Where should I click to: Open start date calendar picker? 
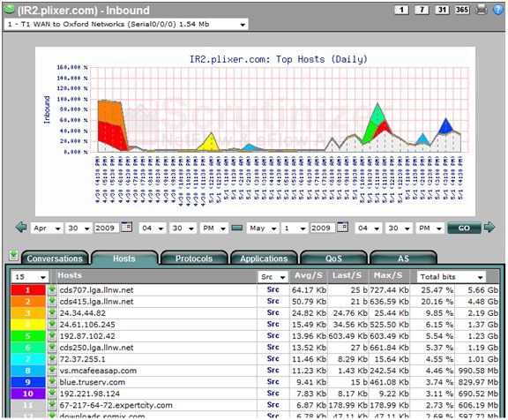[127, 227]
